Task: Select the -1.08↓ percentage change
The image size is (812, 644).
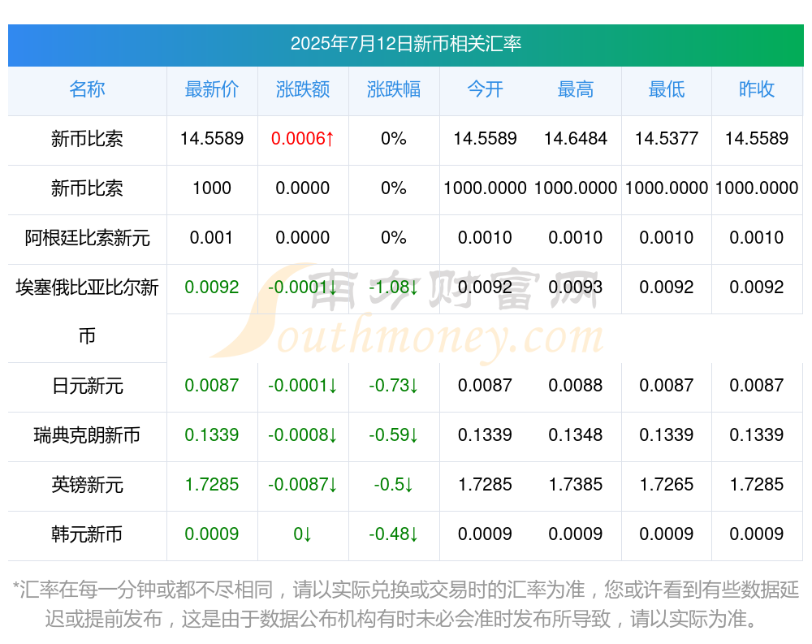Action: [394, 287]
